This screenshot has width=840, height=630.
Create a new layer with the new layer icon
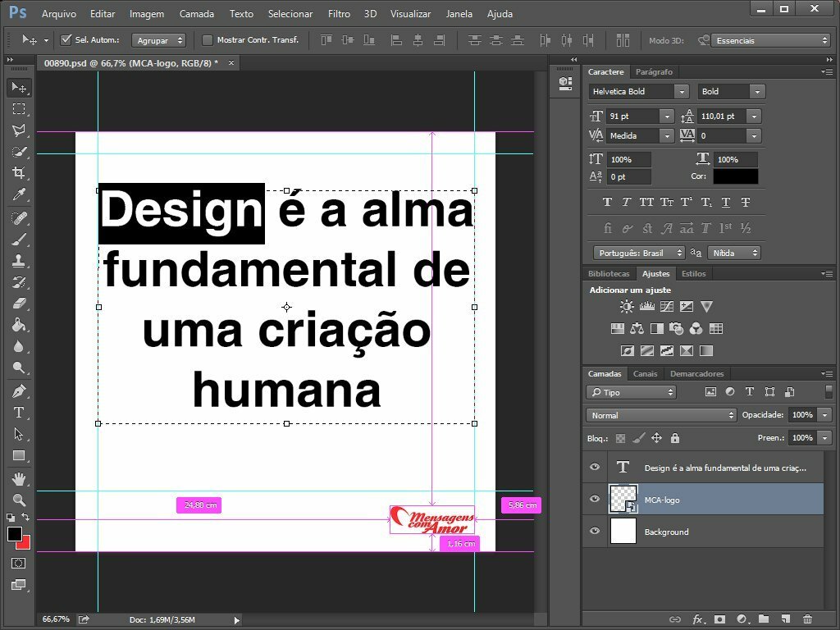786,619
